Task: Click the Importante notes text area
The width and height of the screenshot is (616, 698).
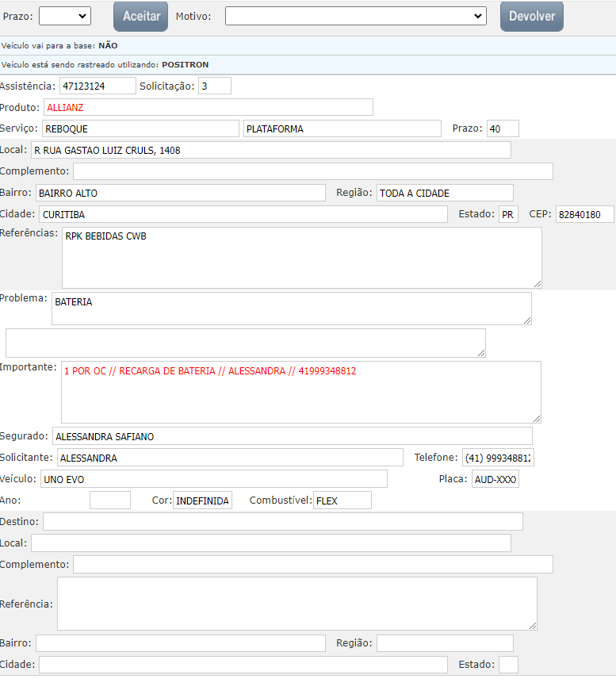Action: coord(300,392)
